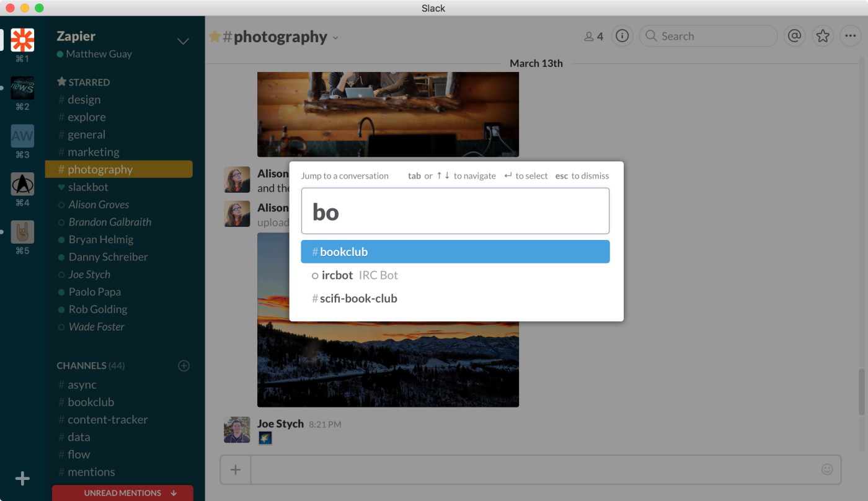View the 4 members icon
The width and height of the screenshot is (868, 501).
[593, 37]
